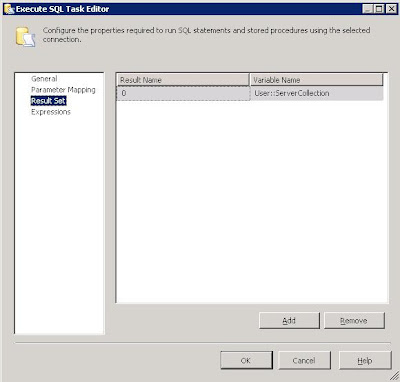
Task: Select the Result Name cell containing 0
Action: click(x=183, y=93)
